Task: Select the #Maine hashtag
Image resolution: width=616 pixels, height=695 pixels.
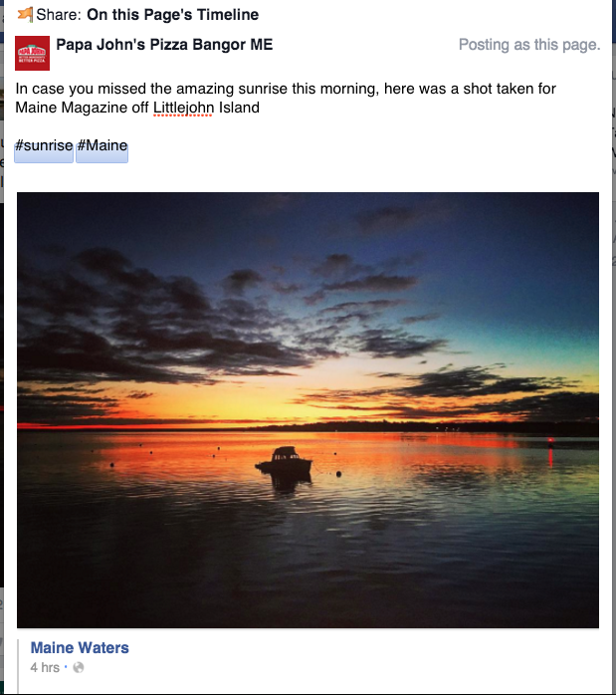Action: [x=103, y=145]
